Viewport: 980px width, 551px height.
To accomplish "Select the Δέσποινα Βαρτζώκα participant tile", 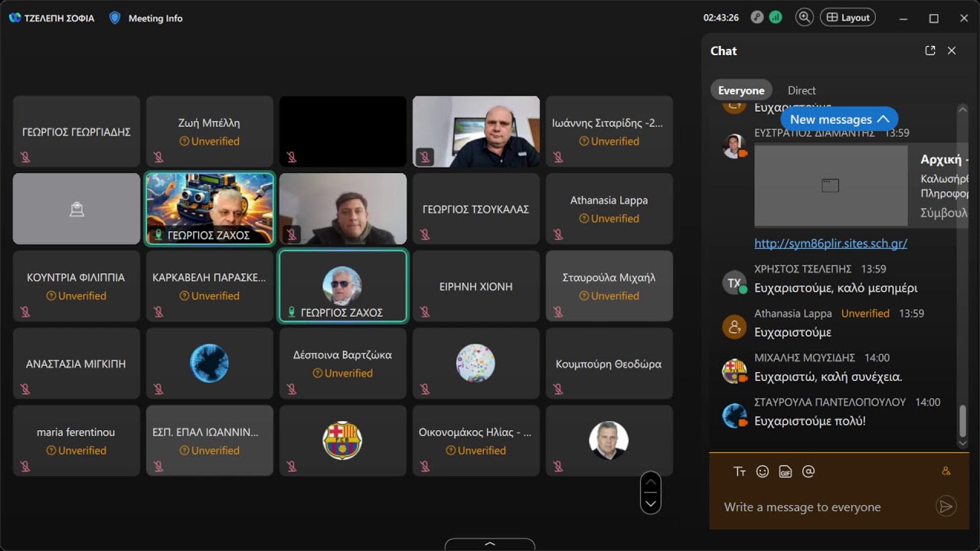I will point(343,364).
